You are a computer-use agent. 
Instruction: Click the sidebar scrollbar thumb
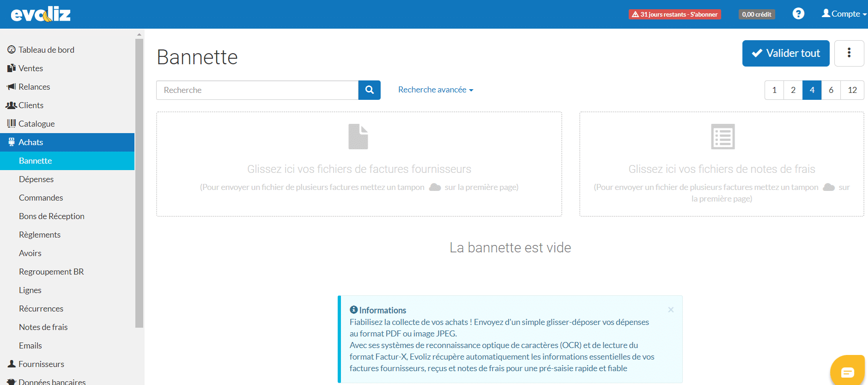[x=139, y=183]
